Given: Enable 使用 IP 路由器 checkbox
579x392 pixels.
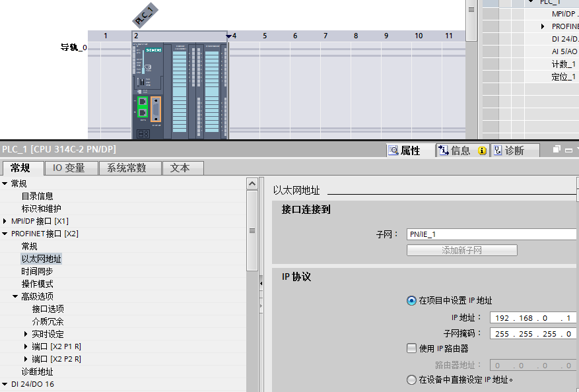Looking at the screenshot, I should tap(411, 348).
